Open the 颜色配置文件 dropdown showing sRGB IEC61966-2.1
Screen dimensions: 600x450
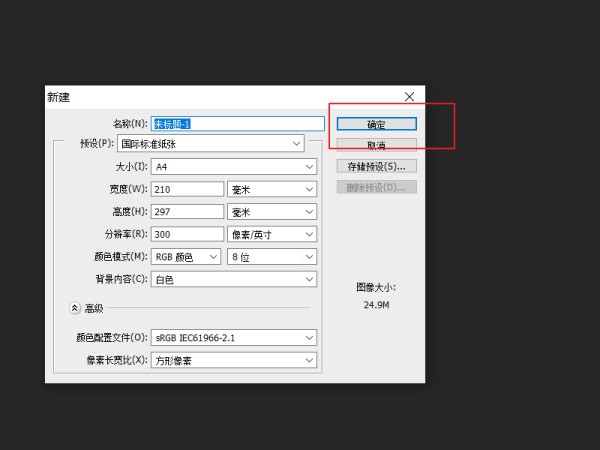tap(233, 338)
